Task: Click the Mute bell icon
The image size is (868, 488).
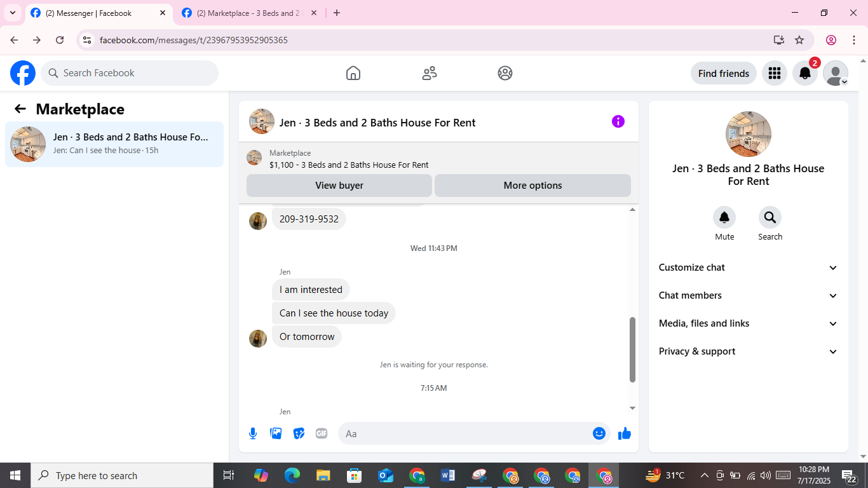Action: [x=724, y=218]
